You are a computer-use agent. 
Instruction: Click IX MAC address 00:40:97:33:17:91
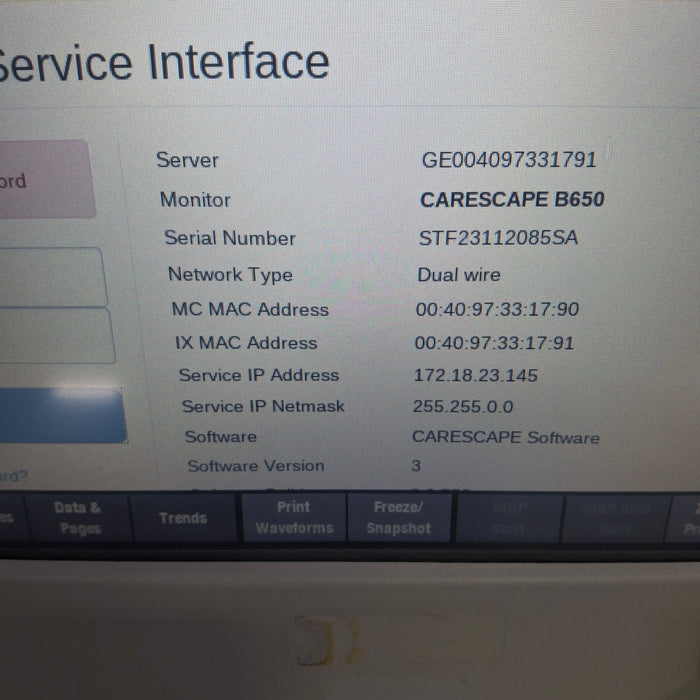click(x=494, y=343)
